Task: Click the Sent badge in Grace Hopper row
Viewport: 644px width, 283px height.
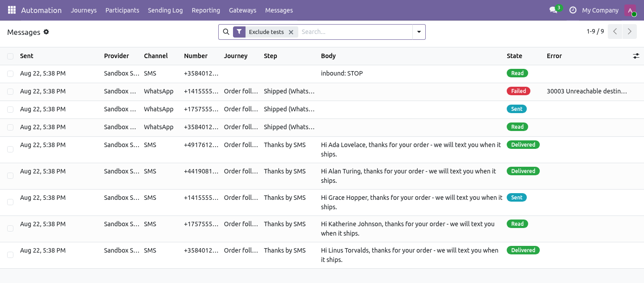Action: point(517,197)
